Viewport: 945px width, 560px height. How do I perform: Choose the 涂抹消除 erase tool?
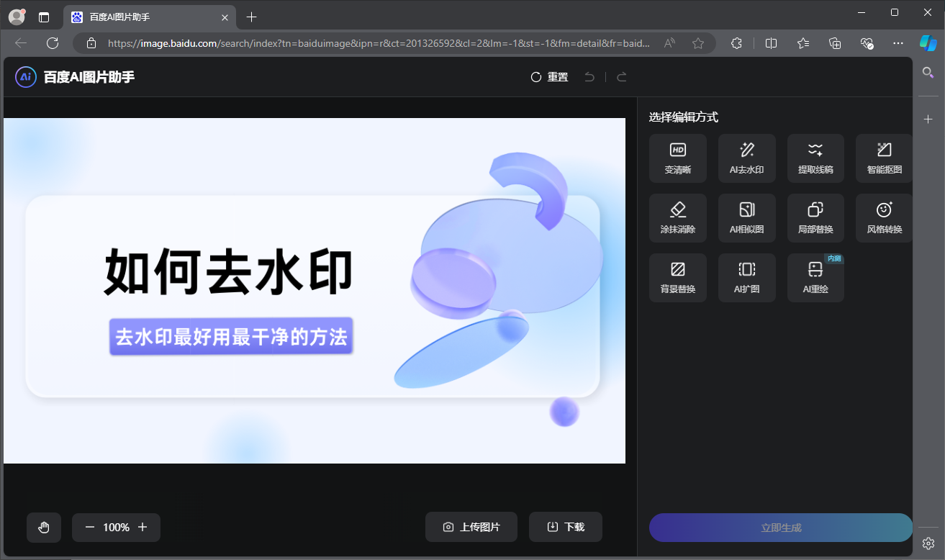[x=677, y=217]
